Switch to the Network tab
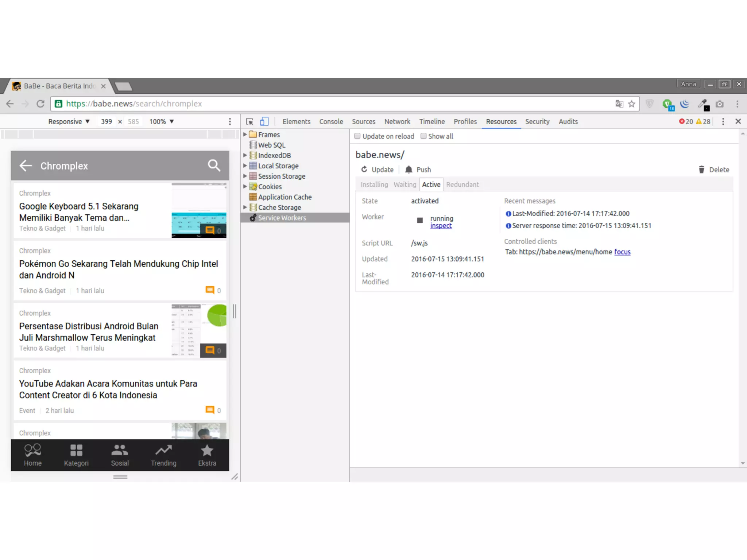This screenshot has width=747, height=560. coord(397,121)
